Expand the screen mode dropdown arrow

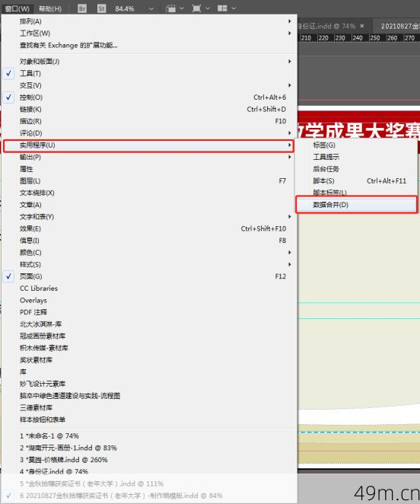click(x=208, y=8)
